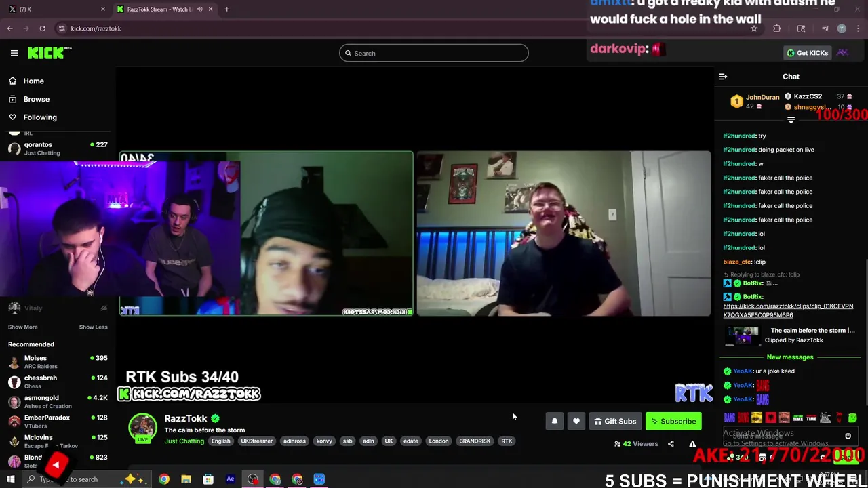868x488 pixels.
Task: Click the Home heart-less house icon in sidebar
Action: point(12,81)
